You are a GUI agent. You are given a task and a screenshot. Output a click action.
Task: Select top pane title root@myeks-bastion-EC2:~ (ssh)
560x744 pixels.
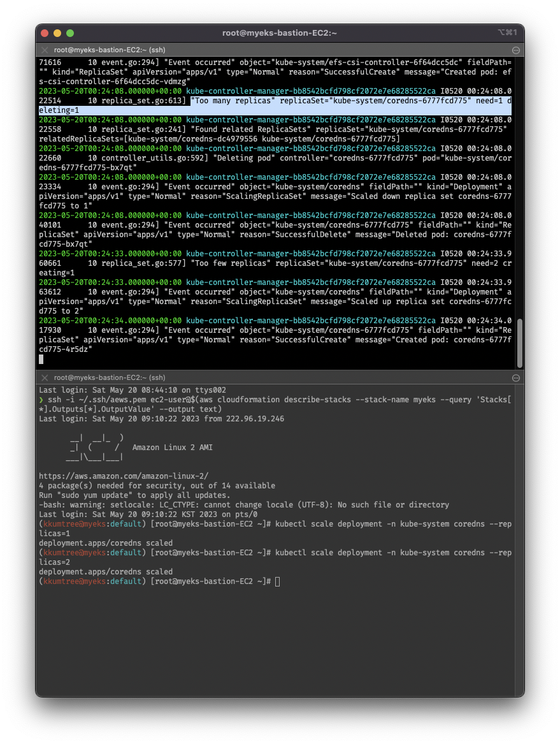point(110,50)
